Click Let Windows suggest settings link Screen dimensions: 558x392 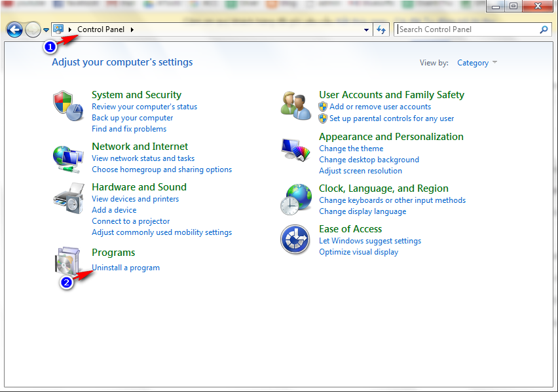point(370,241)
